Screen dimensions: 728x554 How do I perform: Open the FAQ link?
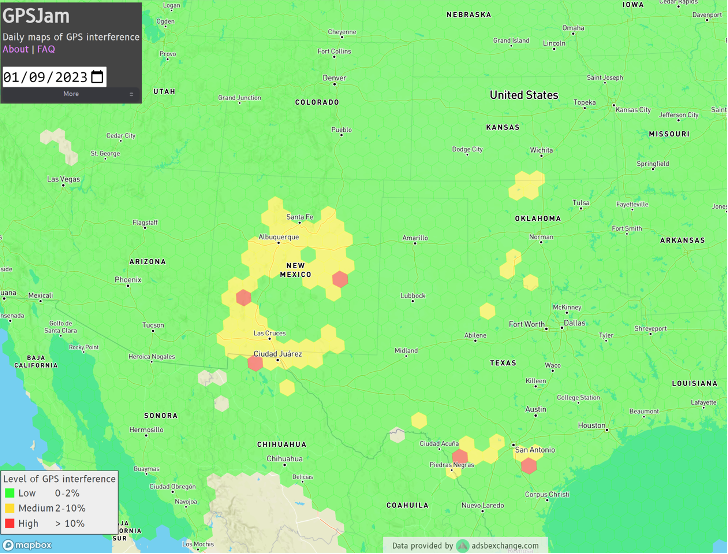point(46,49)
